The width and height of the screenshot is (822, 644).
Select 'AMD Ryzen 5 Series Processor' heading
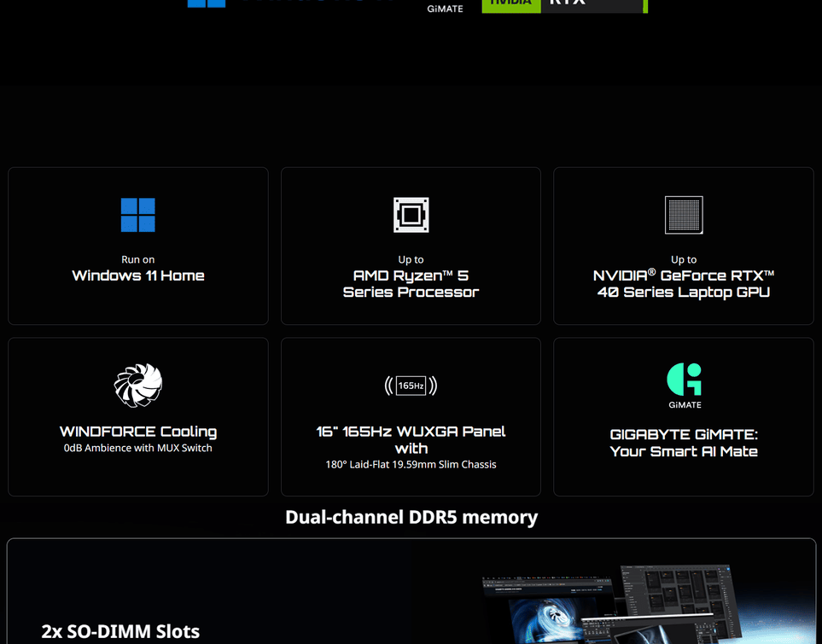[411, 283]
